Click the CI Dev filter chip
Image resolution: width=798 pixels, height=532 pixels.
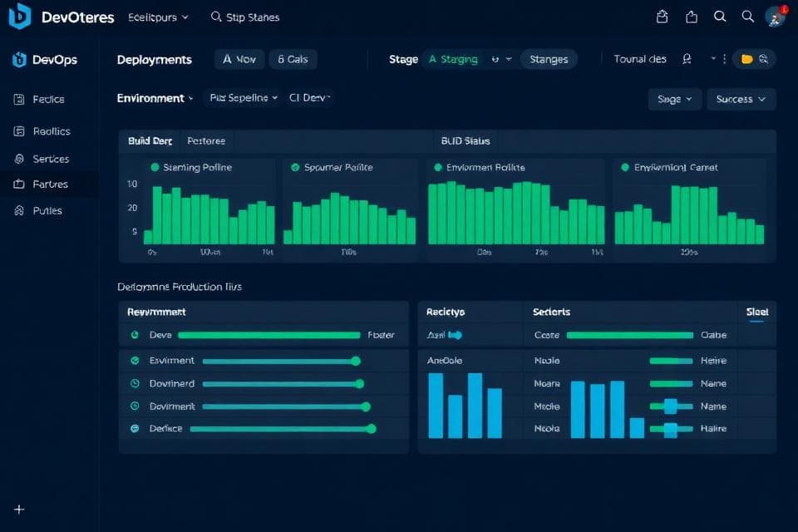pos(309,97)
